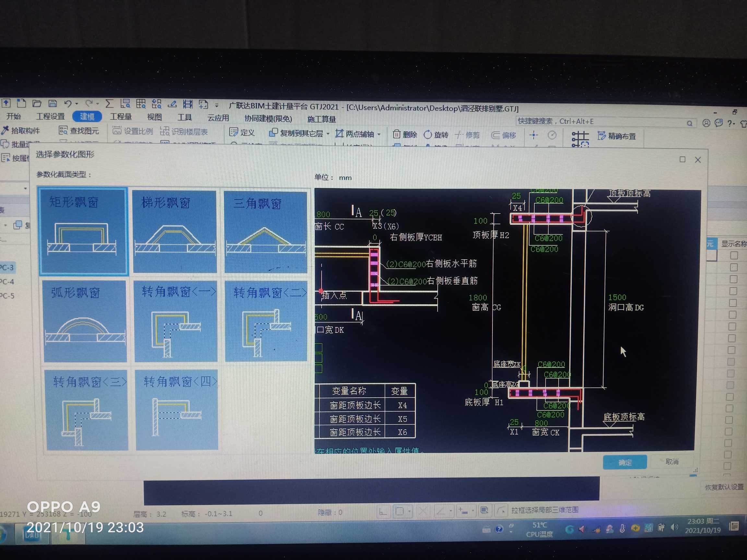
Task: Select the 三角飘窗 triangular bay window thumbnail
Action: pos(266,232)
